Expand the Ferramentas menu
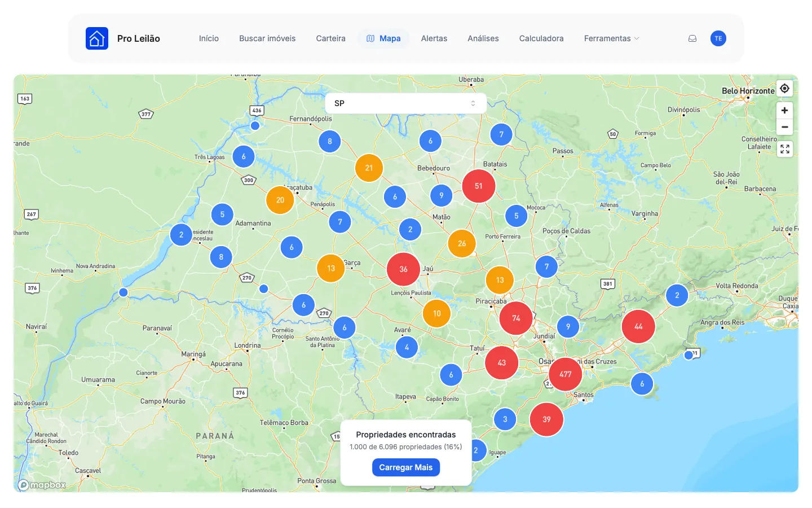Screen dimensions: 812x508 [612, 38]
